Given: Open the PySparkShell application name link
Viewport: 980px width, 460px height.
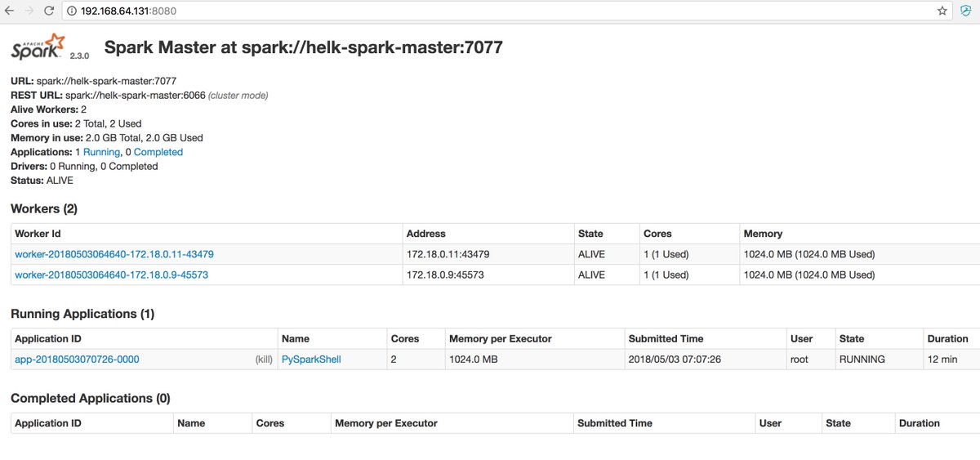Looking at the screenshot, I should pos(311,359).
